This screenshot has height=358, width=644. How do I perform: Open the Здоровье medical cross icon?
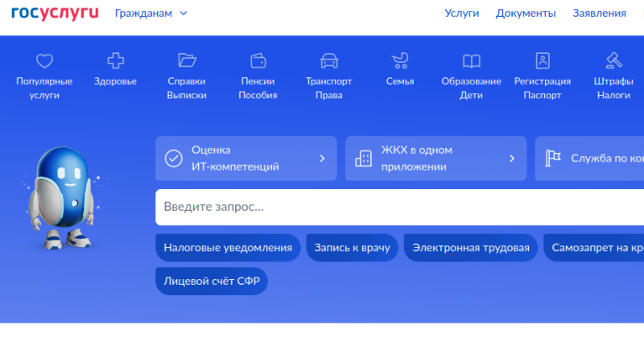[115, 61]
